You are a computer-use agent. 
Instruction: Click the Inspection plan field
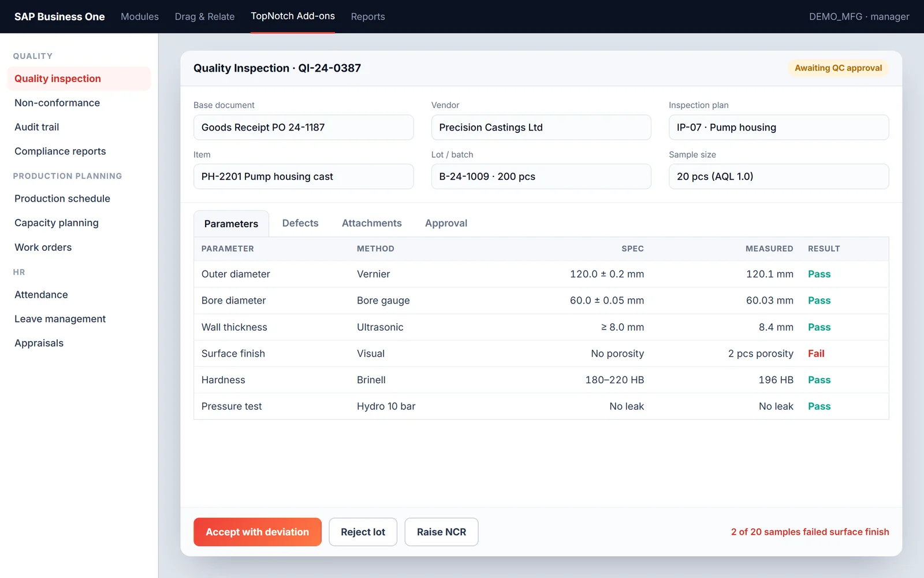tap(778, 127)
